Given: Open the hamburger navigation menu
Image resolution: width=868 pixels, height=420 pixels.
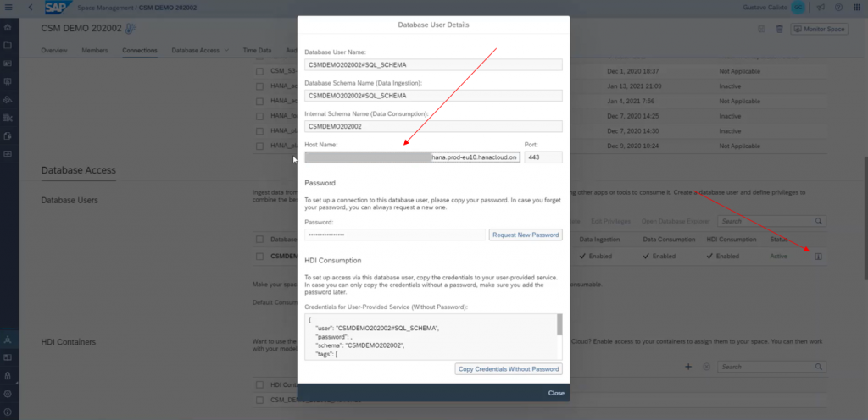Looking at the screenshot, I should (x=8, y=7).
